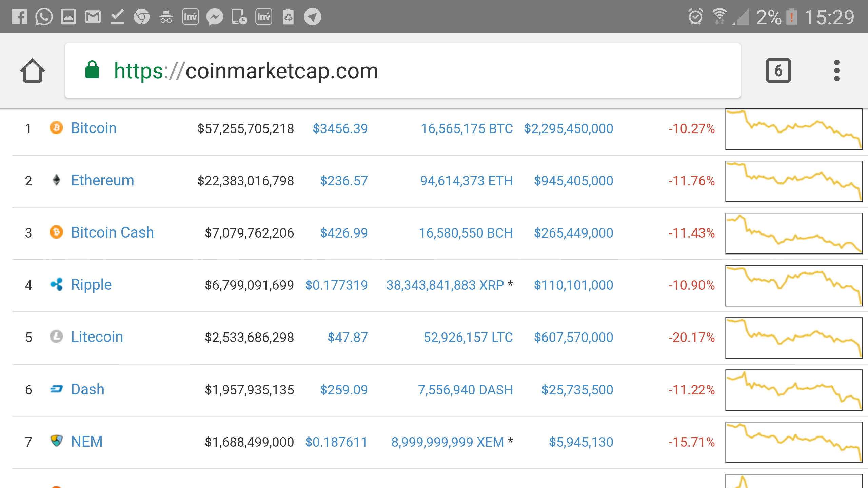The image size is (868, 488).
Task: Open the NEM price sparkline chart
Action: coord(794,442)
